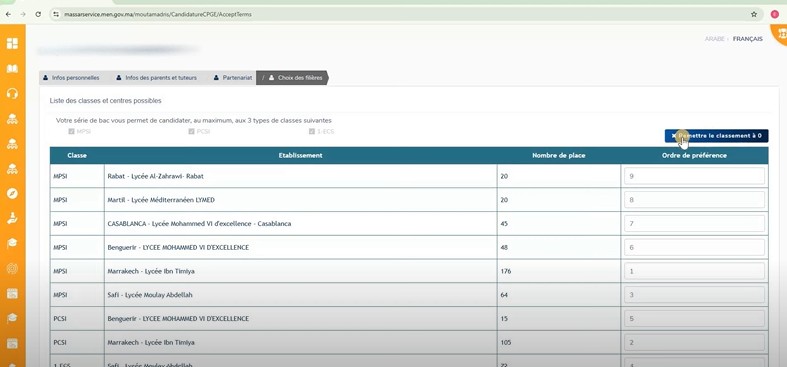Select Marrakech - Lycée Ibn Timiya MPSI cell
Viewport: 787px width, 367px height.
tap(300, 271)
